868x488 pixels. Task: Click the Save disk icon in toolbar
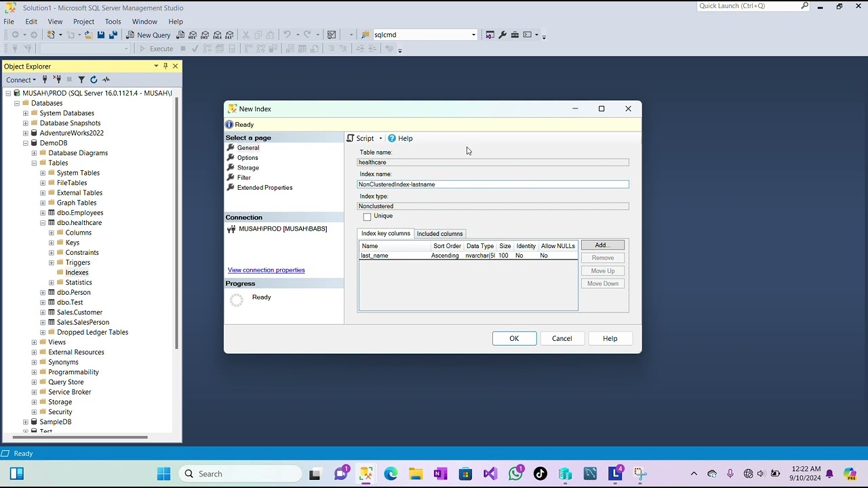pyautogui.click(x=101, y=35)
